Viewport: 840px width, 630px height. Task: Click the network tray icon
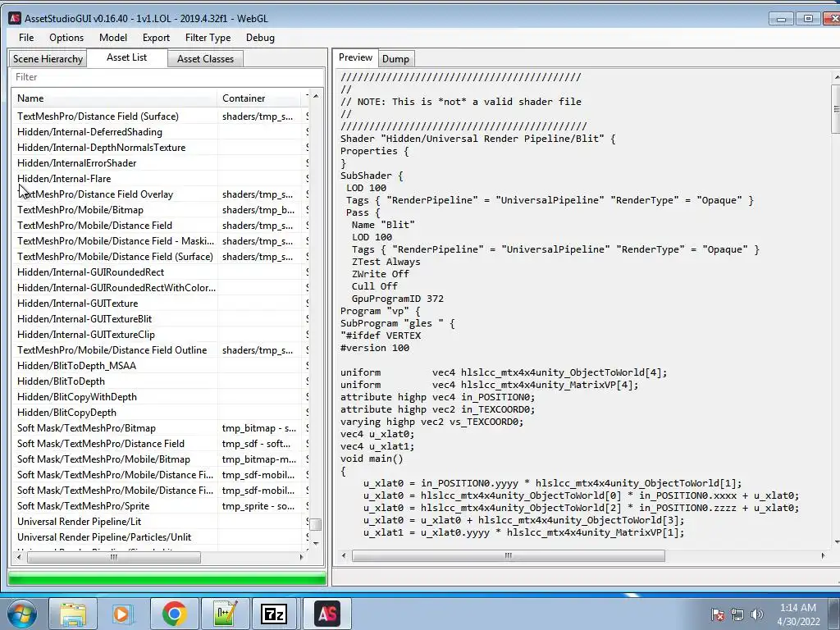[x=737, y=614]
